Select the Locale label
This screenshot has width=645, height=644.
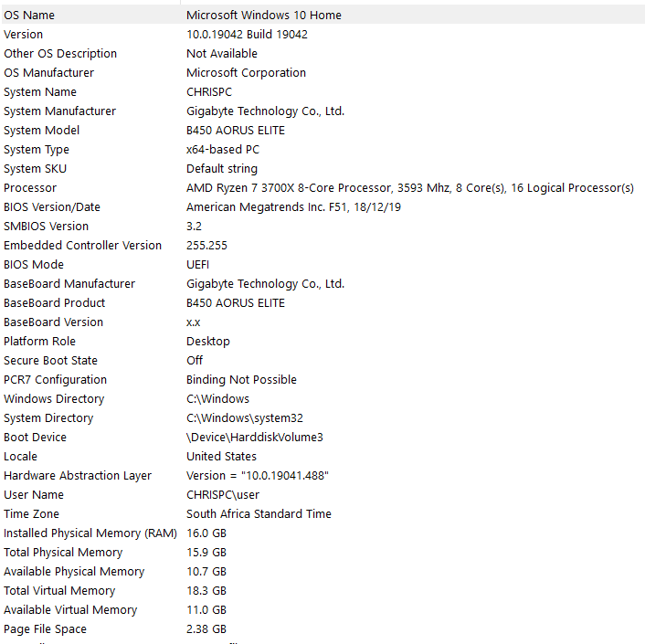pos(21,457)
